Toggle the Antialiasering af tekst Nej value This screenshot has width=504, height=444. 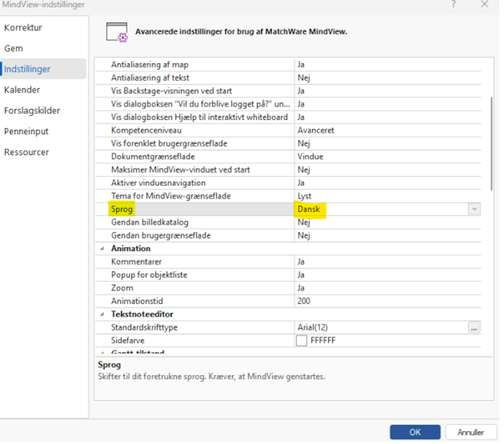304,78
